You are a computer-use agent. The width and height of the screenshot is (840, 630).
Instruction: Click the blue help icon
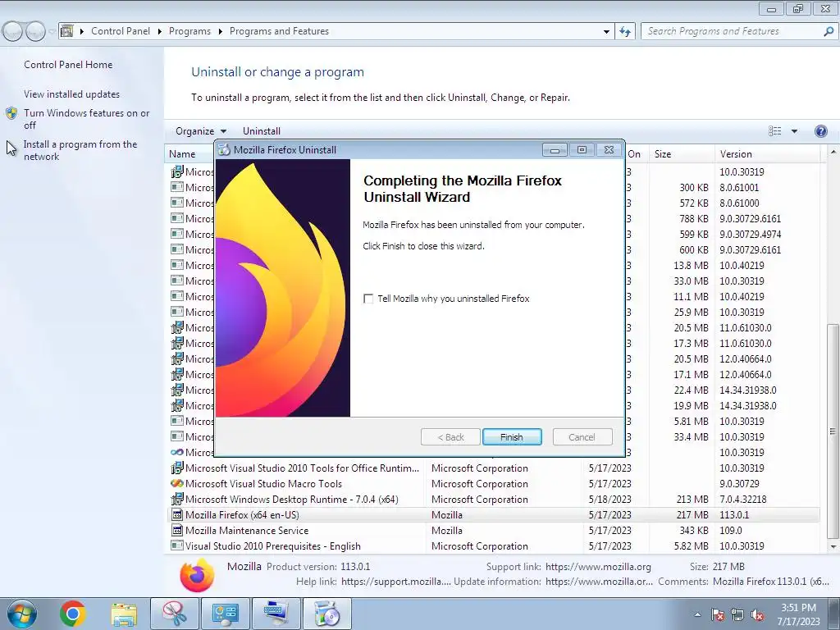point(820,130)
